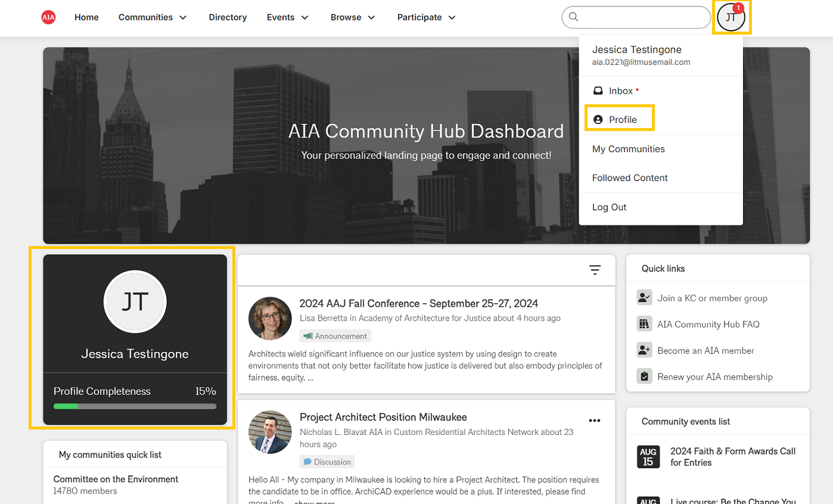
Task: Click the Renew membership clipboard icon
Action: pyautogui.click(x=644, y=377)
